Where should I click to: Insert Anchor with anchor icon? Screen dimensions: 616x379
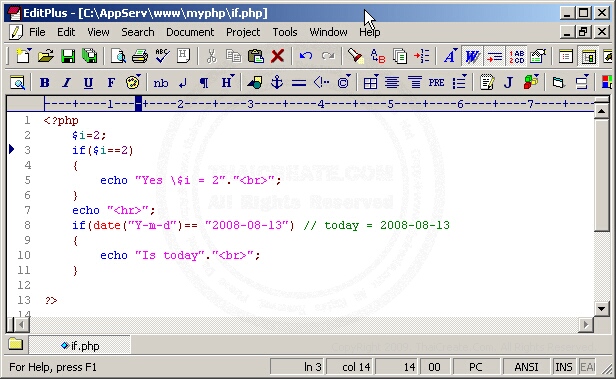coord(277,82)
